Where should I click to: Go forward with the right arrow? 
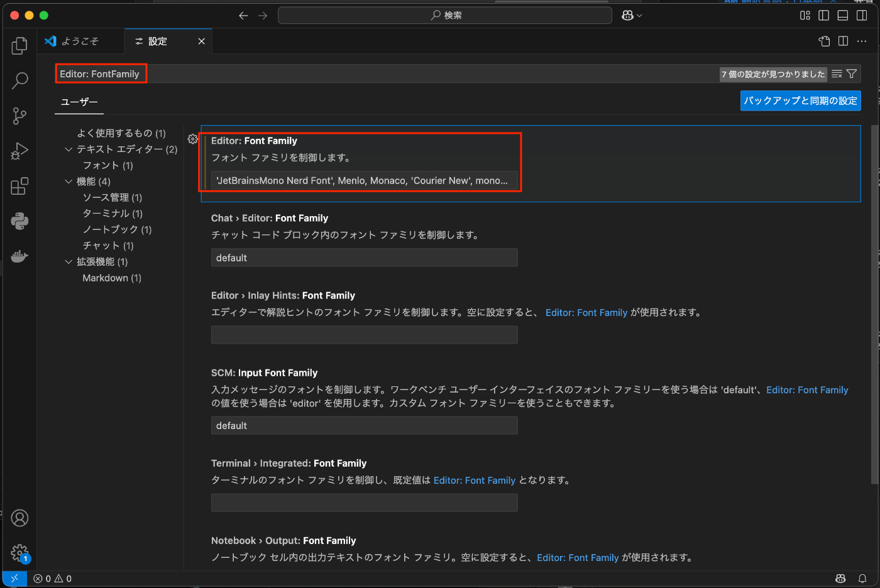263,15
